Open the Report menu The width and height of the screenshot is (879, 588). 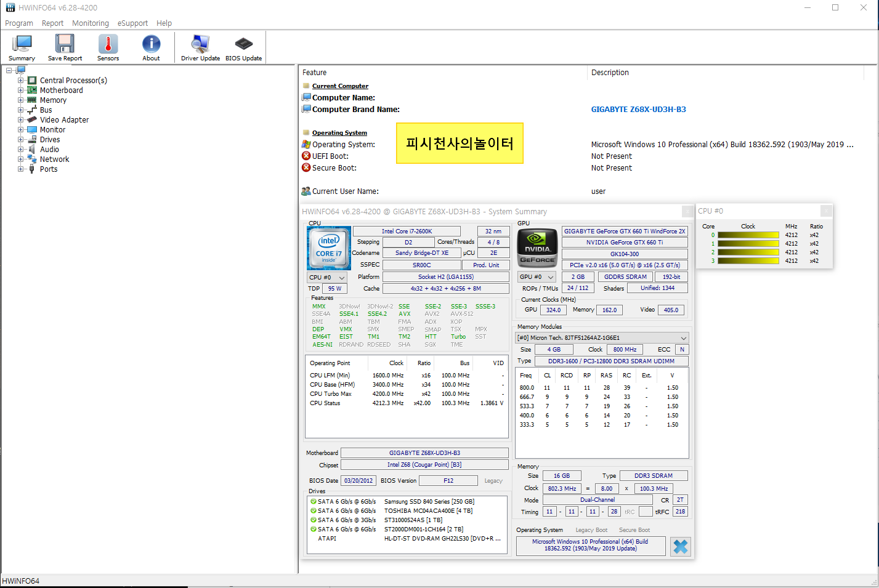click(52, 23)
